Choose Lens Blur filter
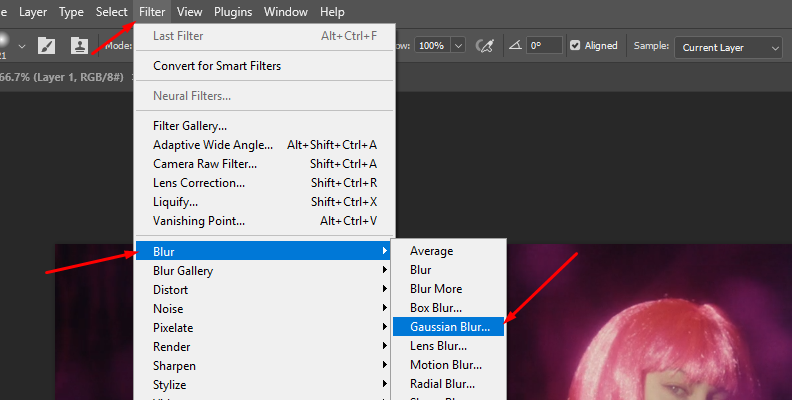 449,346
